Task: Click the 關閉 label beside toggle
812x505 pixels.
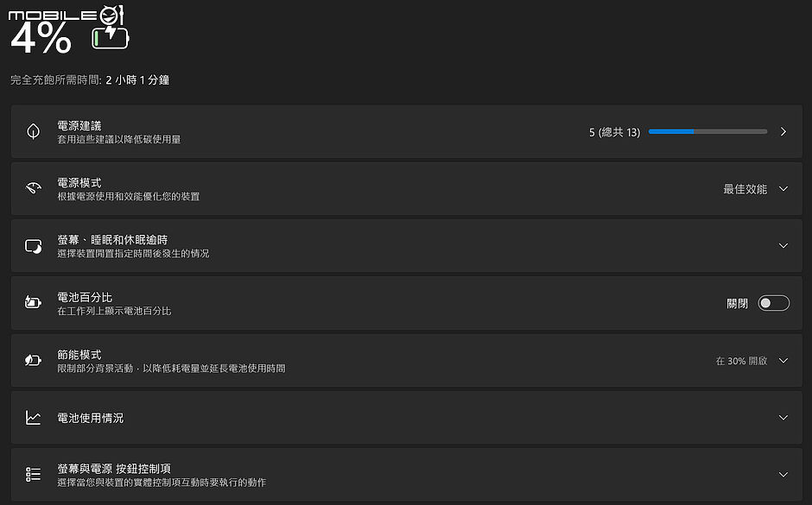Action: tap(738, 303)
